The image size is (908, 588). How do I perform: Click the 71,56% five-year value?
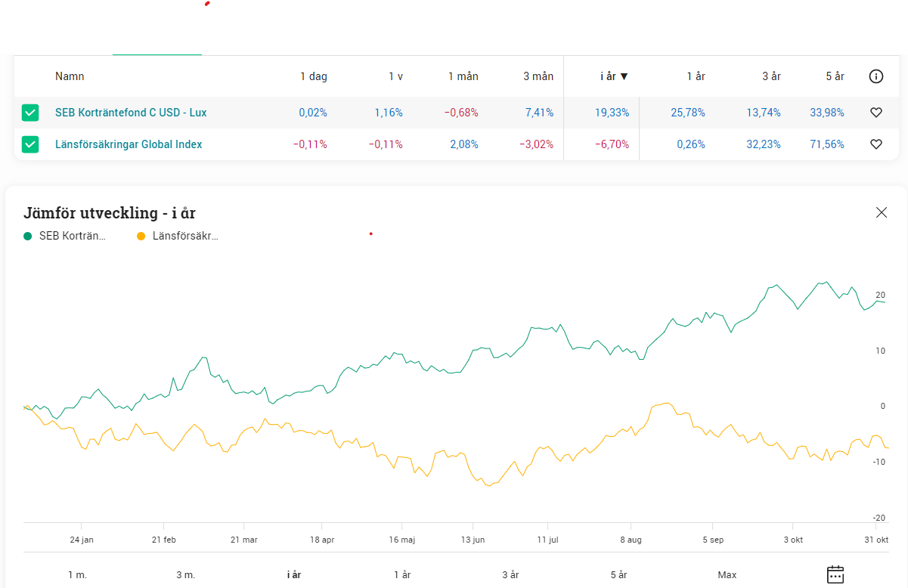pyautogui.click(x=827, y=144)
